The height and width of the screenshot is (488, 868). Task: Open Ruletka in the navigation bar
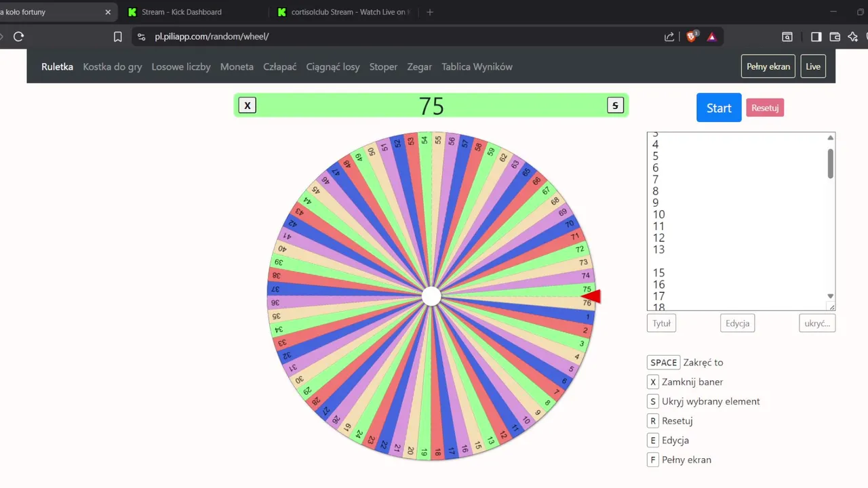[57, 66]
